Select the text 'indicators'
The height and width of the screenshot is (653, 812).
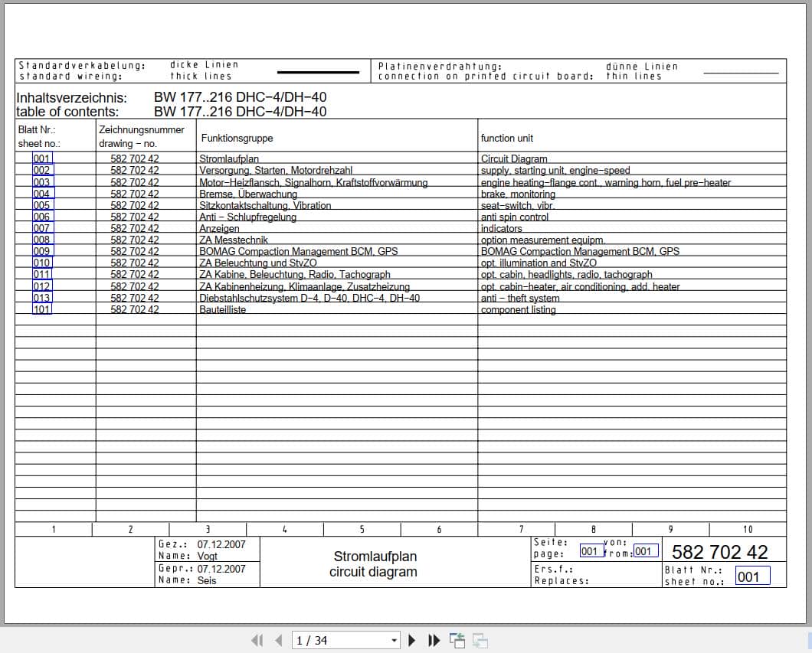click(x=501, y=228)
